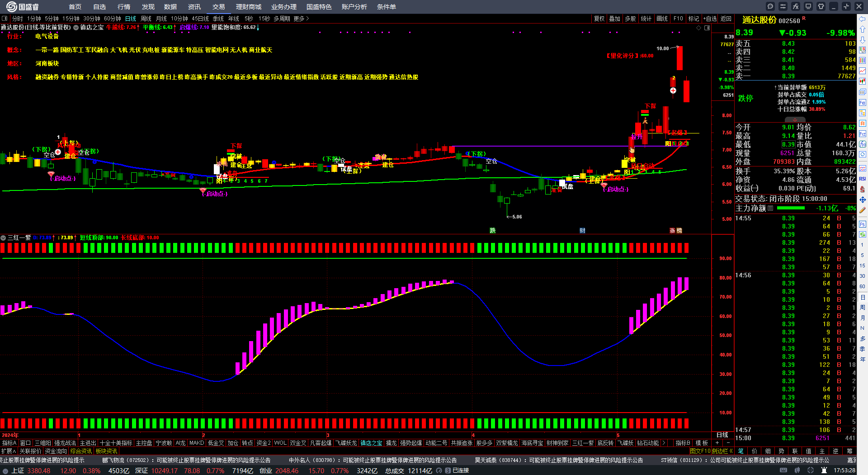
Task: Open the 指标B indicator group menu
Action: coord(683,443)
